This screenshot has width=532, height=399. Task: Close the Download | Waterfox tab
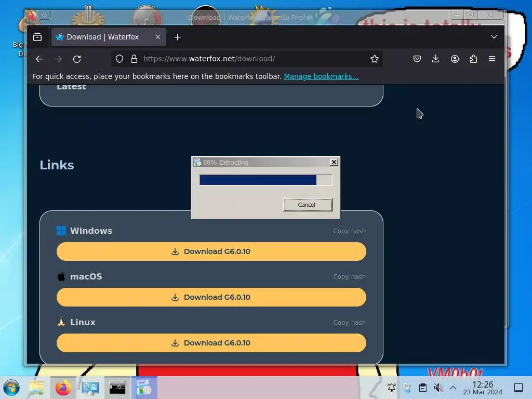pyautogui.click(x=158, y=37)
